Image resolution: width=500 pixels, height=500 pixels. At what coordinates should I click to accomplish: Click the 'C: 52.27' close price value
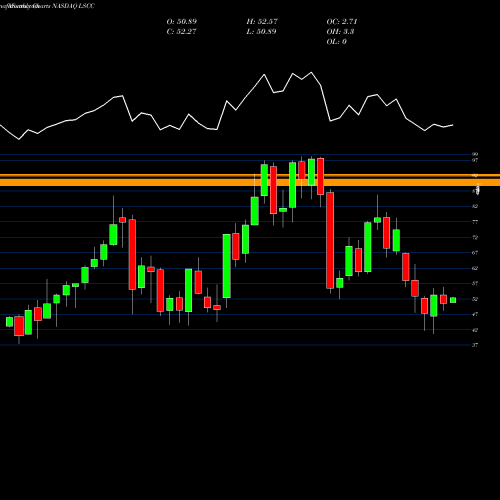coord(181,32)
